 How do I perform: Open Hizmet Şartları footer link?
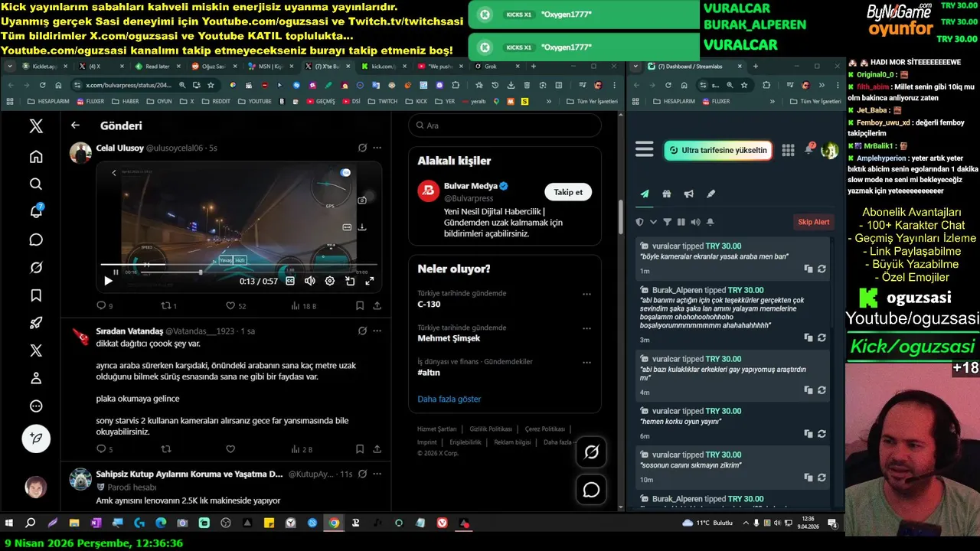437,429
